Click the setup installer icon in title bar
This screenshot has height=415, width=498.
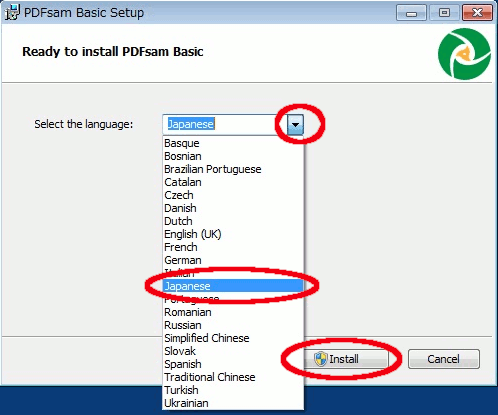point(12,13)
